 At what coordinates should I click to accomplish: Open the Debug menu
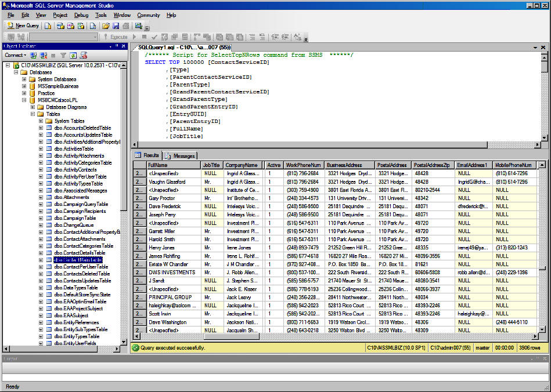tap(81, 15)
